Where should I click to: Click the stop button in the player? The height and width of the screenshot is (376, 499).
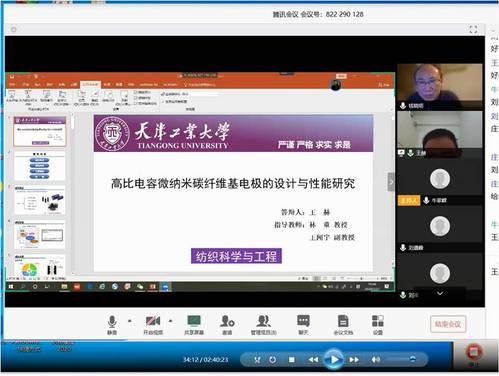click(292, 360)
